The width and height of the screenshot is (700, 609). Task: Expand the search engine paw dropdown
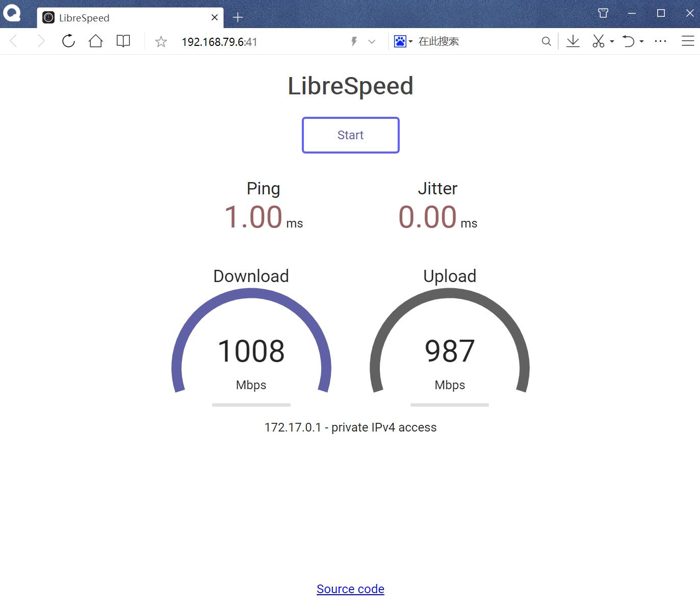[403, 41]
